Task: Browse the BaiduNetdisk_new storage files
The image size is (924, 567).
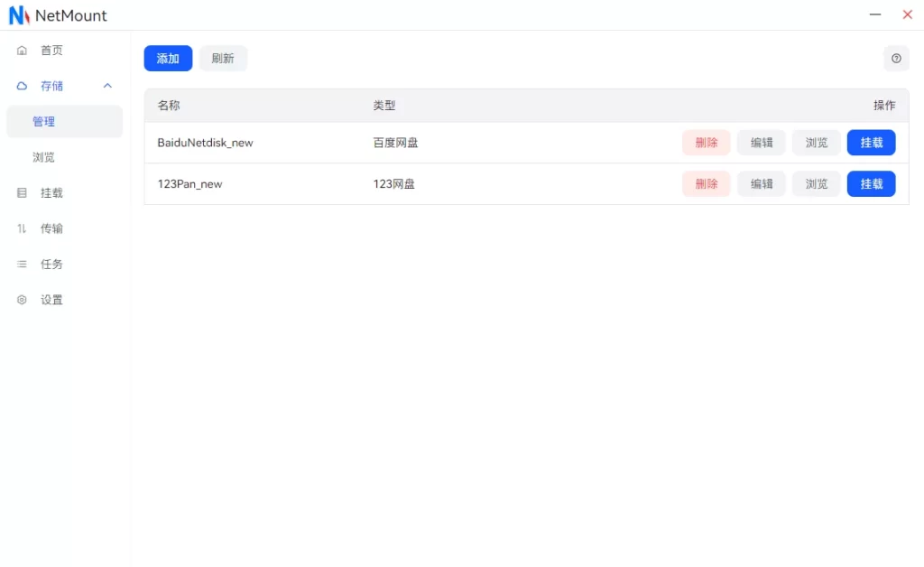Action: coord(817,143)
